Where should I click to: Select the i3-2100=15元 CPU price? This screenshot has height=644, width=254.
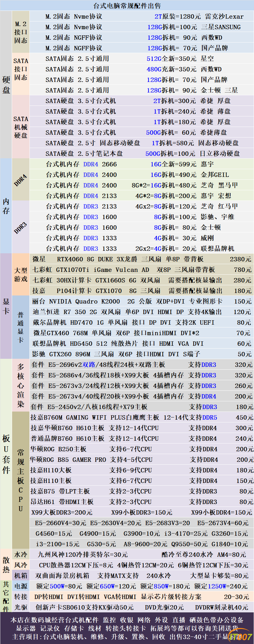coord(58,544)
